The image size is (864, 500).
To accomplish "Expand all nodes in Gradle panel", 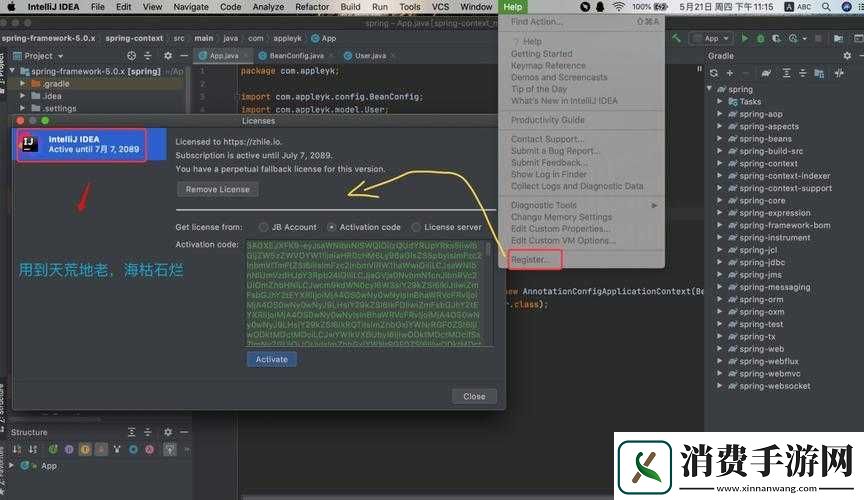I will click(x=786, y=73).
